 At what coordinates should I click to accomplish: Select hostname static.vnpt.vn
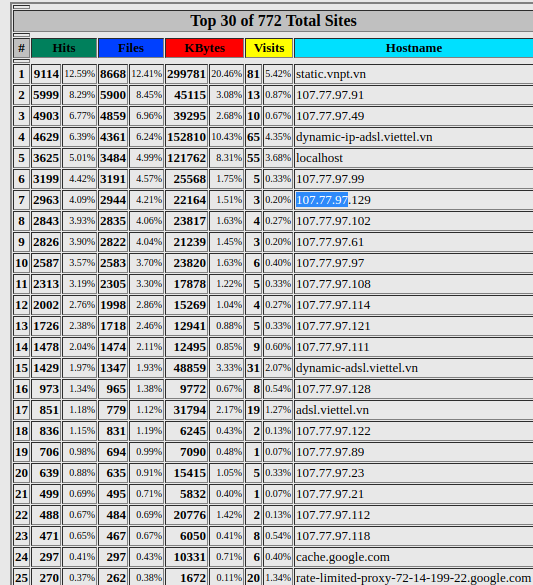click(331, 74)
